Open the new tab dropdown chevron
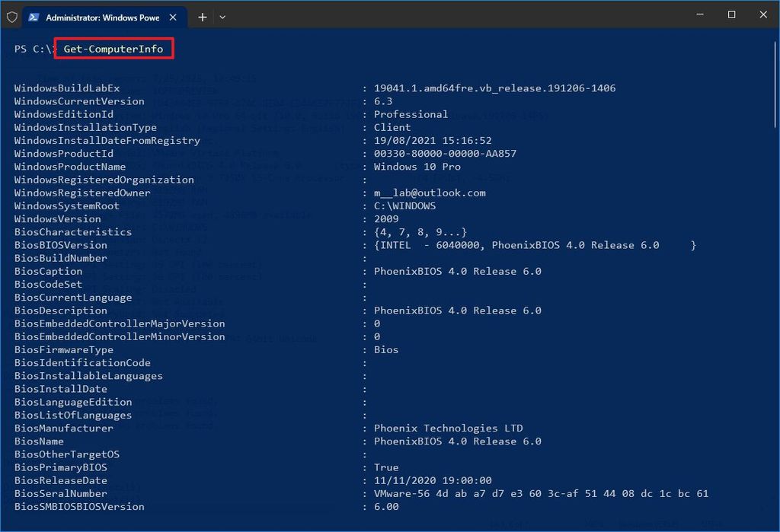The height and width of the screenshot is (532, 780). [222, 15]
